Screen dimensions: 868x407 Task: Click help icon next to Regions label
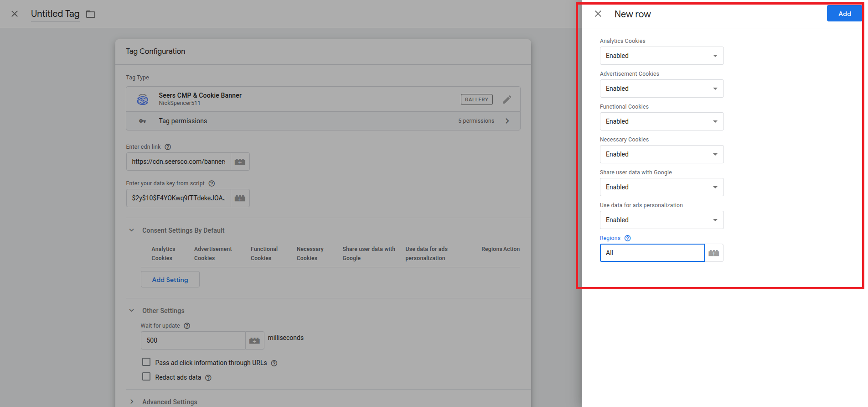tap(627, 238)
